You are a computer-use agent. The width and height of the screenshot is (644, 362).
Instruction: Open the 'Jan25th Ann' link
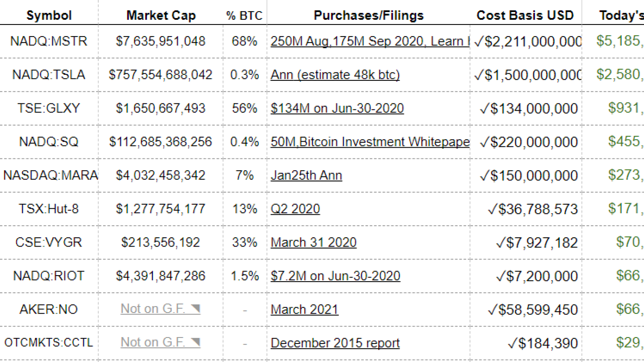tap(306, 175)
